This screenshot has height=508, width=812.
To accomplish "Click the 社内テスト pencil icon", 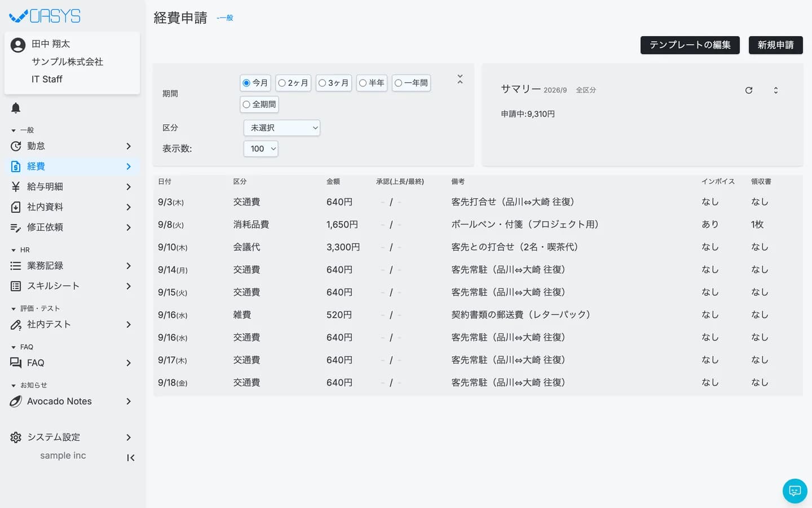I will [16, 325].
